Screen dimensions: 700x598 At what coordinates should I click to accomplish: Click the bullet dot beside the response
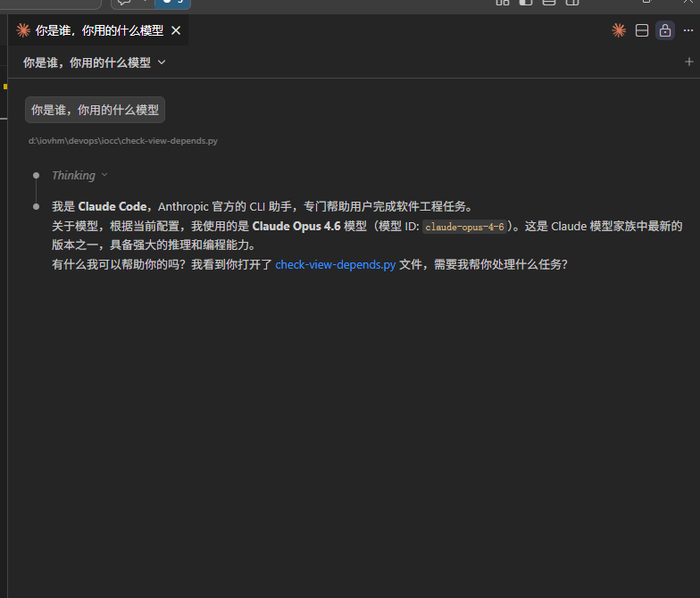click(36, 206)
